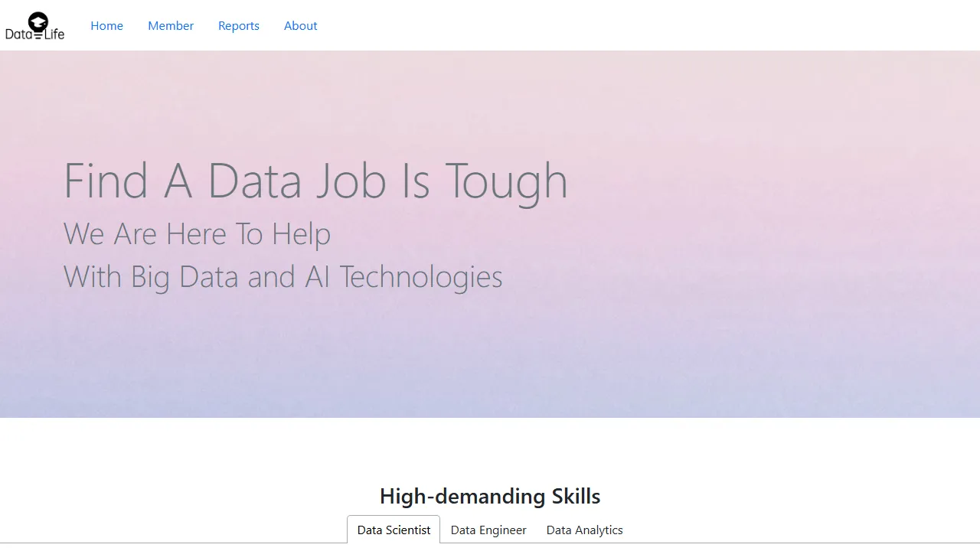This screenshot has height=551, width=980.
Task: View Data Engineer skill demands
Action: tap(488, 530)
